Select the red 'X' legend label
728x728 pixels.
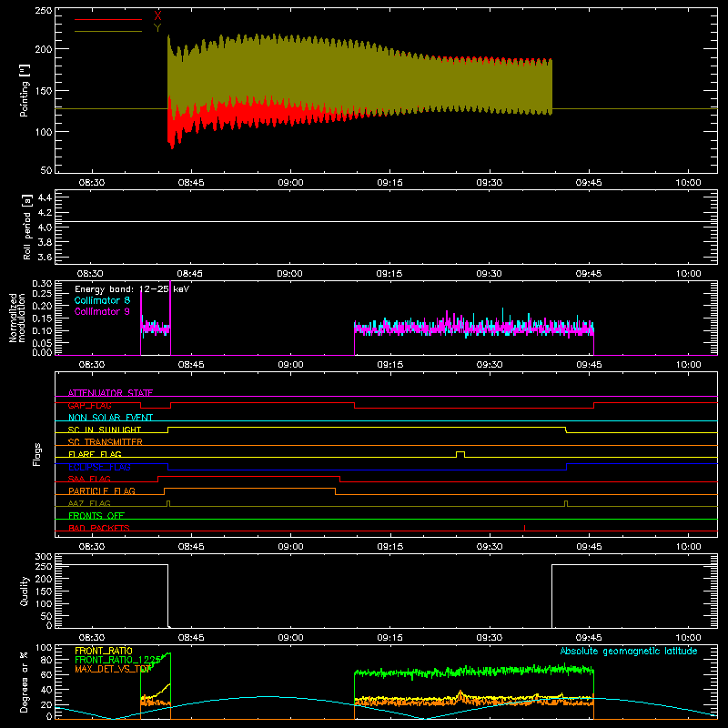[x=157, y=16]
